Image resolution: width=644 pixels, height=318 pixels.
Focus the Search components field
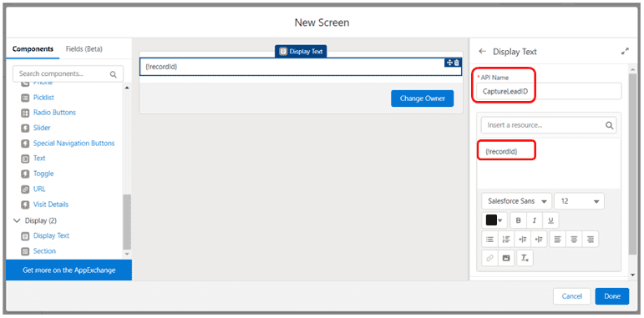(68, 73)
